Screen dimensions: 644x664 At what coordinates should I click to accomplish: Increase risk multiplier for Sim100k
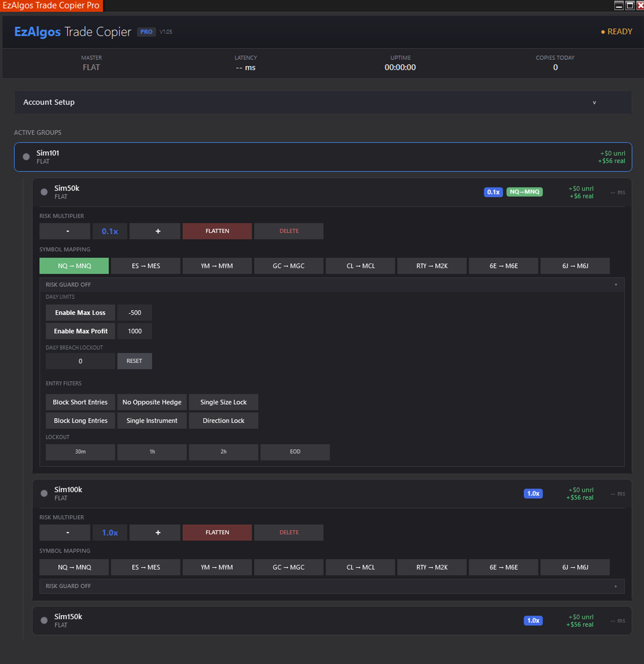[155, 533]
